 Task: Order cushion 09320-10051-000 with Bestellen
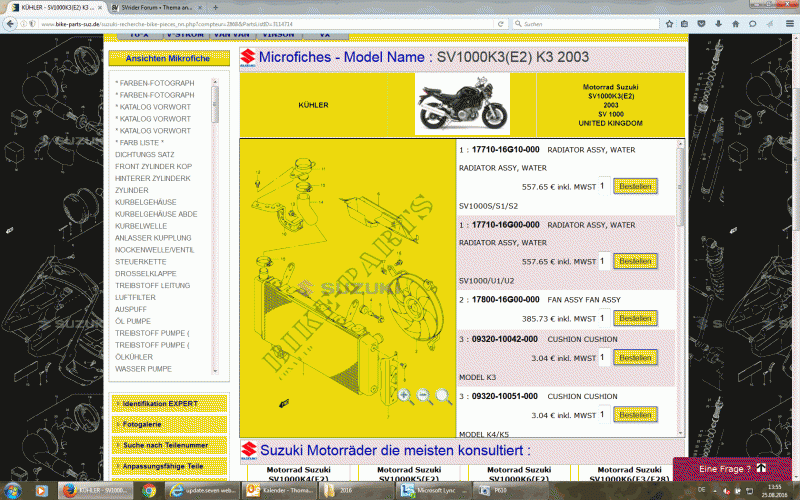[635, 415]
